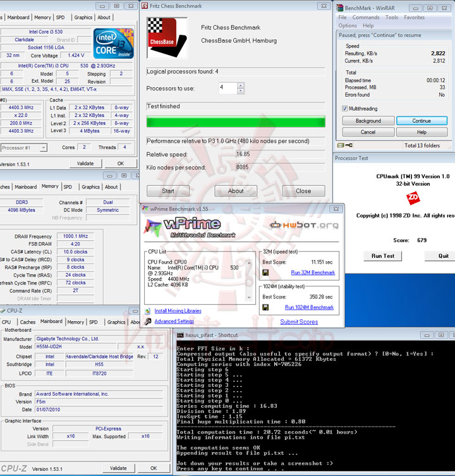Image resolution: width=455 pixels, height=476 pixels.
Task: Click Gigabyte Technology manufacturer field
Action: click(x=99, y=339)
